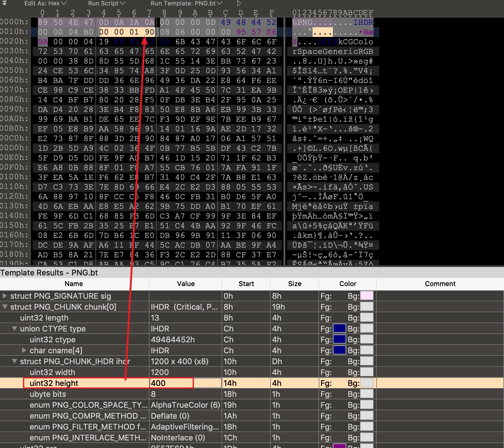Collapse the struct PNG_CHUNK_IHDR ihdr node

[x=15, y=361]
